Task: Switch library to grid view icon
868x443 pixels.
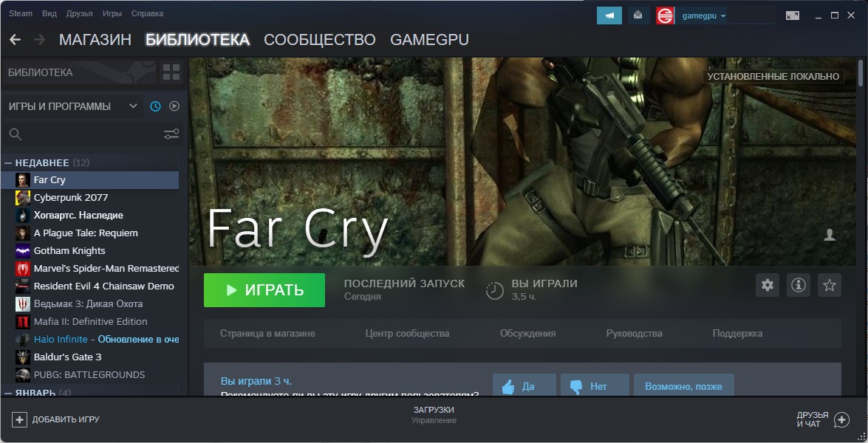Action: (x=171, y=72)
